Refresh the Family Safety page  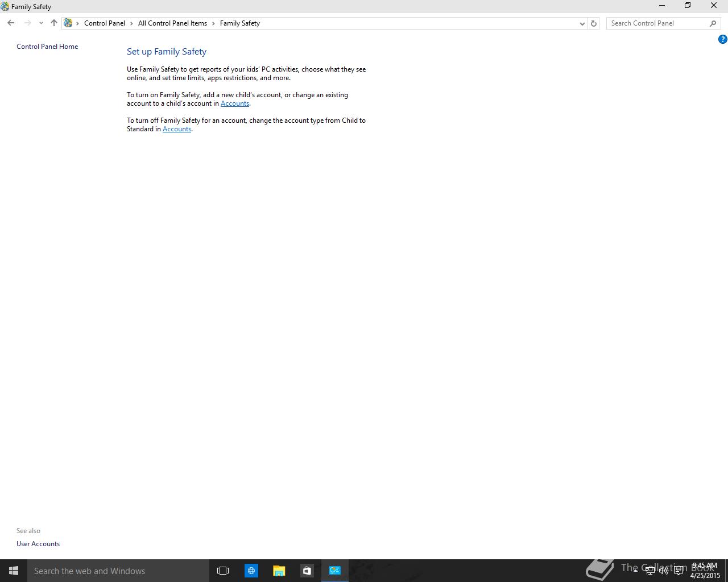pos(594,23)
